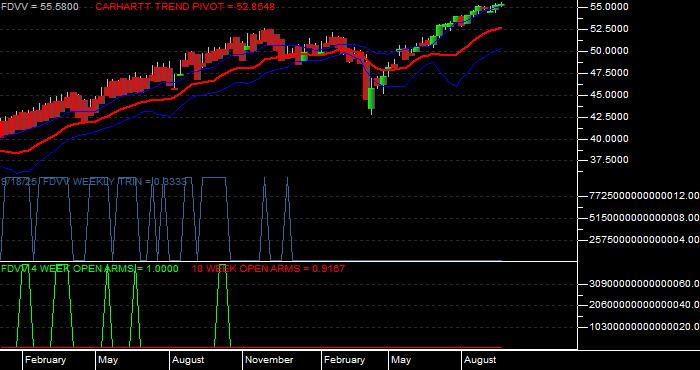Viewport: 700px width, 370px height.
Task: Click the second May label on time axis
Action: tap(401, 360)
